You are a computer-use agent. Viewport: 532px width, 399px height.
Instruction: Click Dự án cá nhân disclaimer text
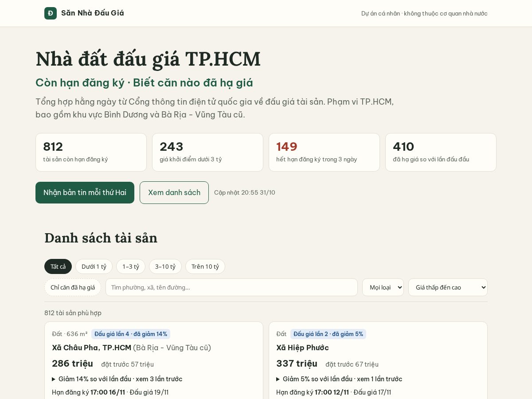424,13
